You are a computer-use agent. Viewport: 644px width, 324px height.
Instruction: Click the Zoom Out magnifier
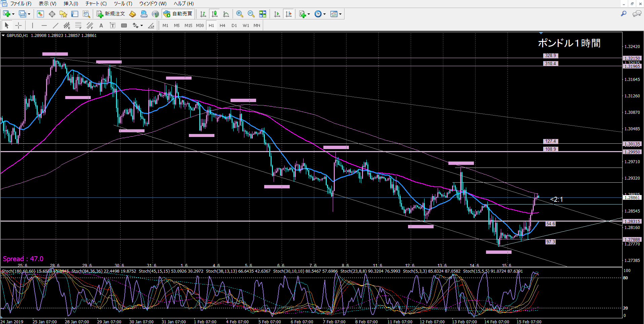(251, 14)
